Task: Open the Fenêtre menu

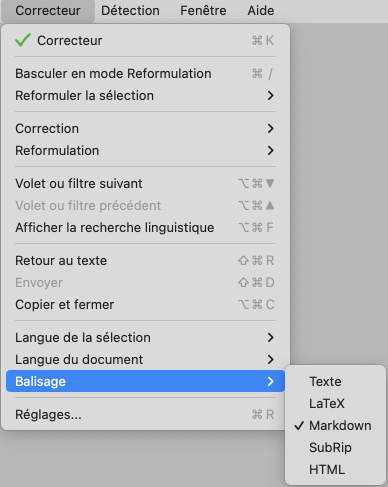Action: [x=203, y=11]
